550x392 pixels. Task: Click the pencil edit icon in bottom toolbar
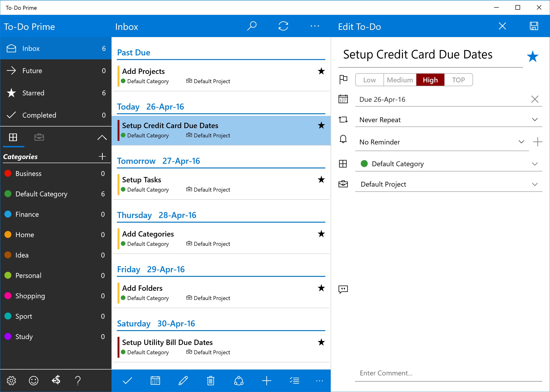tap(183, 381)
